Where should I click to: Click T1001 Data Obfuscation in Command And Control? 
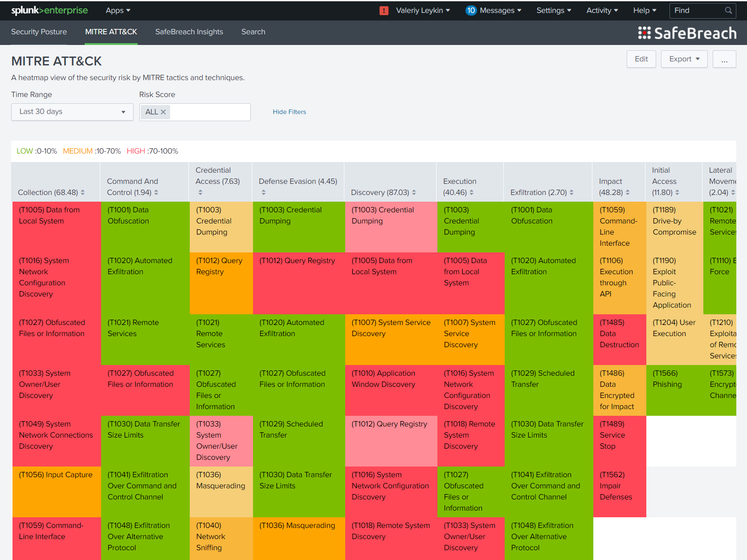[x=145, y=227]
